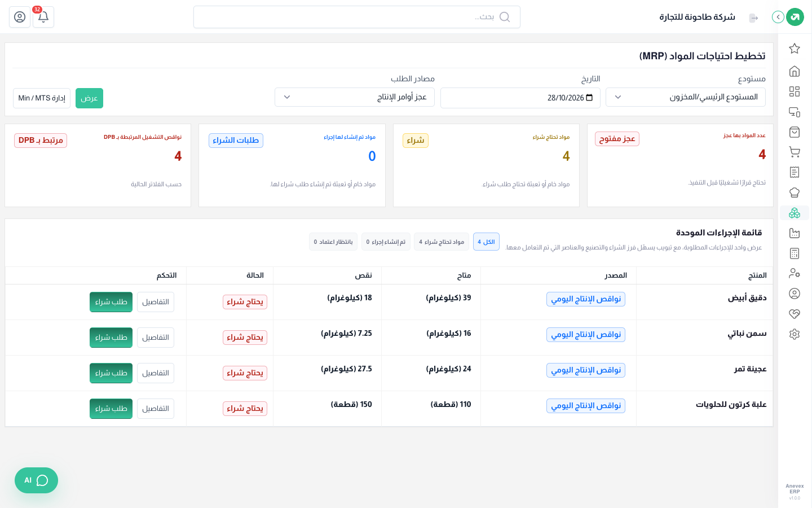
Task: Open chef hat production icon
Action: tap(795, 192)
